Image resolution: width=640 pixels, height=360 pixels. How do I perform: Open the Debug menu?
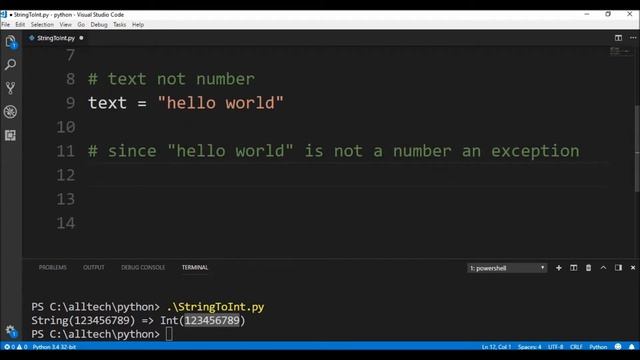99,24
